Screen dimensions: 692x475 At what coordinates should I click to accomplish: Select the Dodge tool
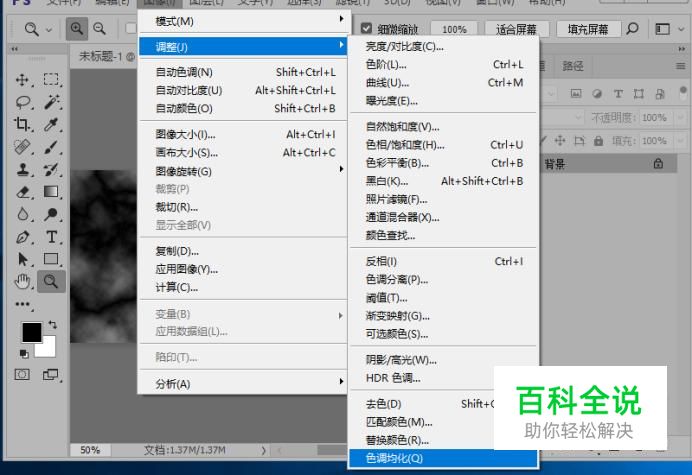[51, 214]
